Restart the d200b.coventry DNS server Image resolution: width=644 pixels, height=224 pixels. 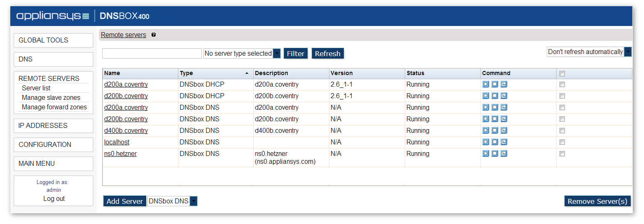click(x=504, y=119)
